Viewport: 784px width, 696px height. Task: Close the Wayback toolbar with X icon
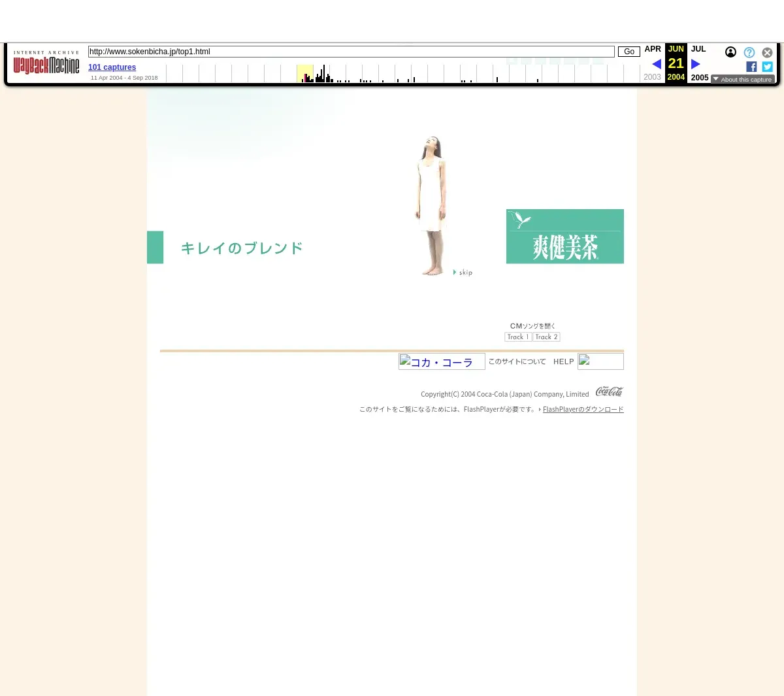(767, 52)
